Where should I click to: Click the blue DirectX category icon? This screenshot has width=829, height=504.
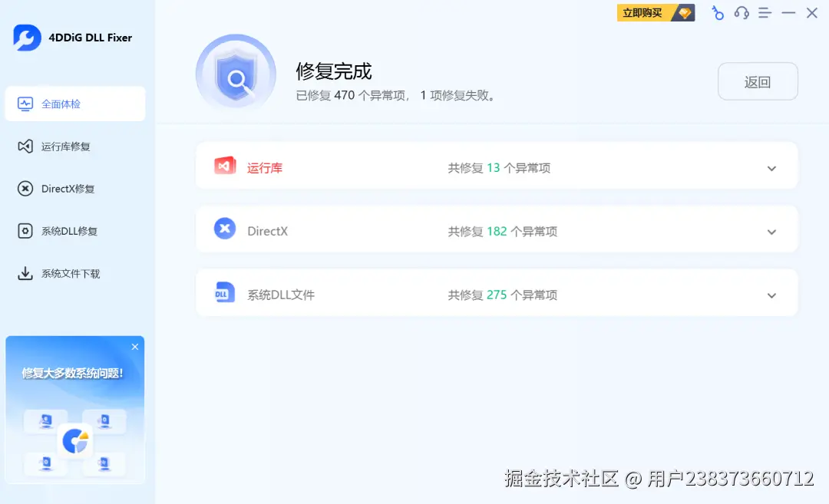point(225,229)
